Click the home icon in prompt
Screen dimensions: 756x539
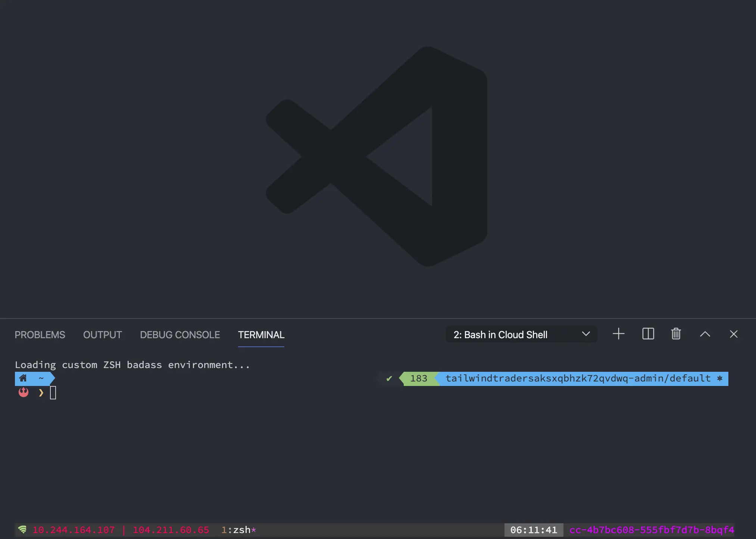click(x=23, y=378)
